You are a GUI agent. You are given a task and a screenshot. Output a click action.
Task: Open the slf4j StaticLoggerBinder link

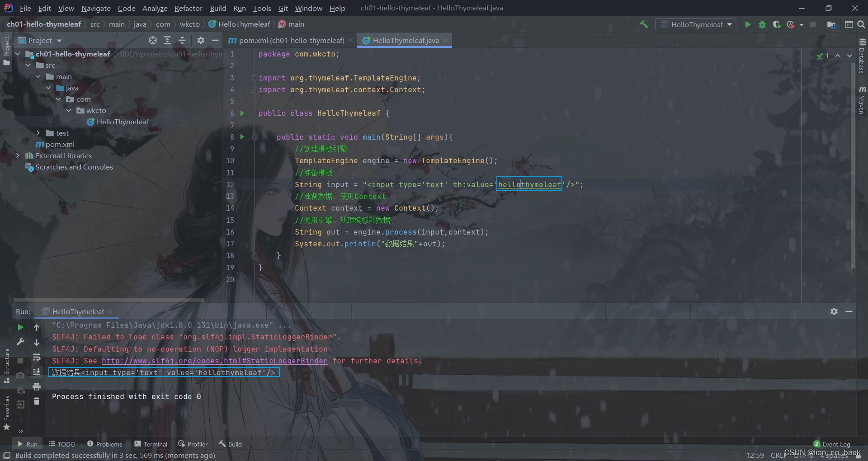pyautogui.click(x=214, y=361)
